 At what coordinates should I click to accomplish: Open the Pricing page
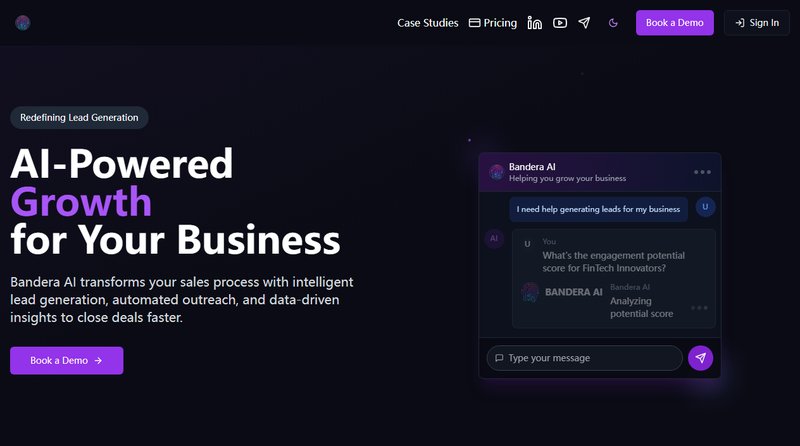tap(492, 23)
